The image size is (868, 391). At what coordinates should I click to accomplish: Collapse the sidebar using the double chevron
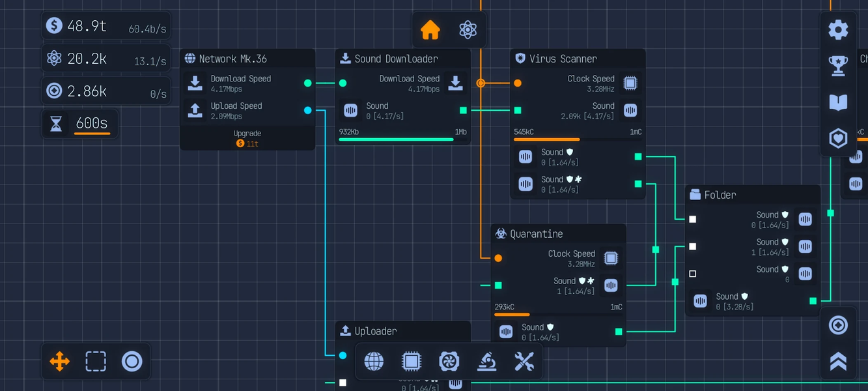838,360
